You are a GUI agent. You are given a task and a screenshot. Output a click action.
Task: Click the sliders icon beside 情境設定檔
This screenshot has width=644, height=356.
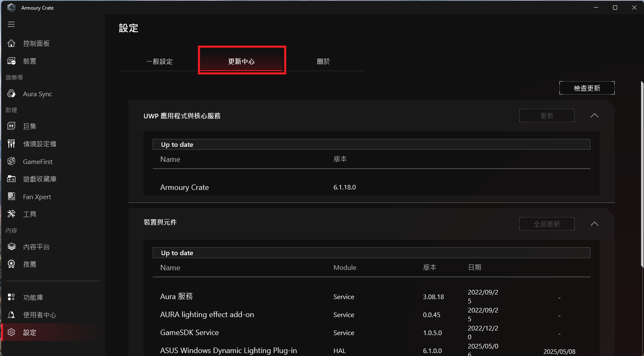(x=11, y=143)
